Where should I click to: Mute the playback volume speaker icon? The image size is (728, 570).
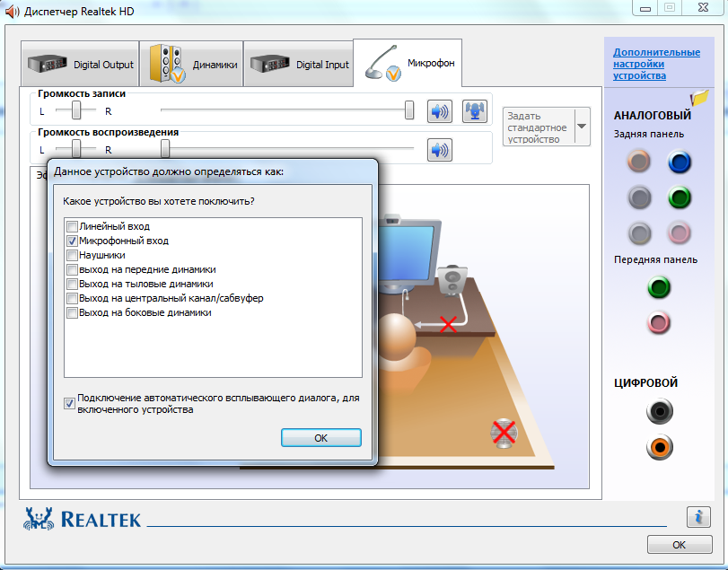[439, 150]
